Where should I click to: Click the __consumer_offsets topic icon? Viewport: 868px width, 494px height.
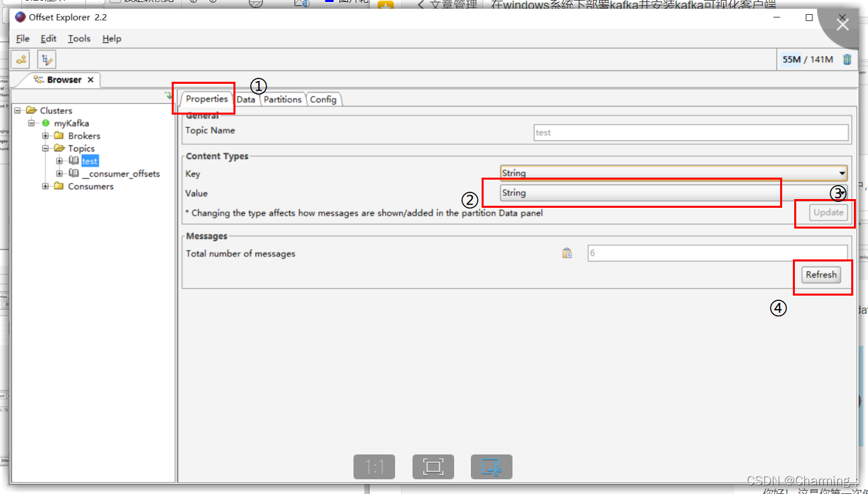pyautogui.click(x=74, y=174)
